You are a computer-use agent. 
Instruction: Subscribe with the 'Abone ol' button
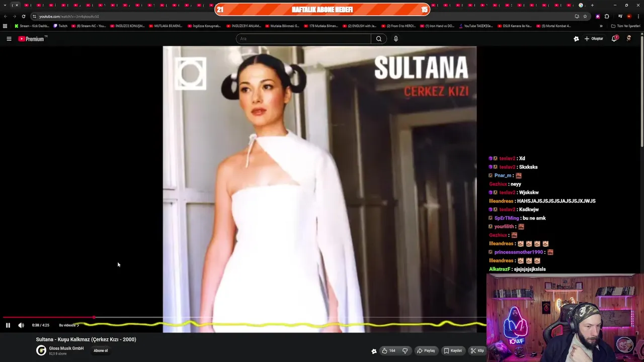pos(101,350)
